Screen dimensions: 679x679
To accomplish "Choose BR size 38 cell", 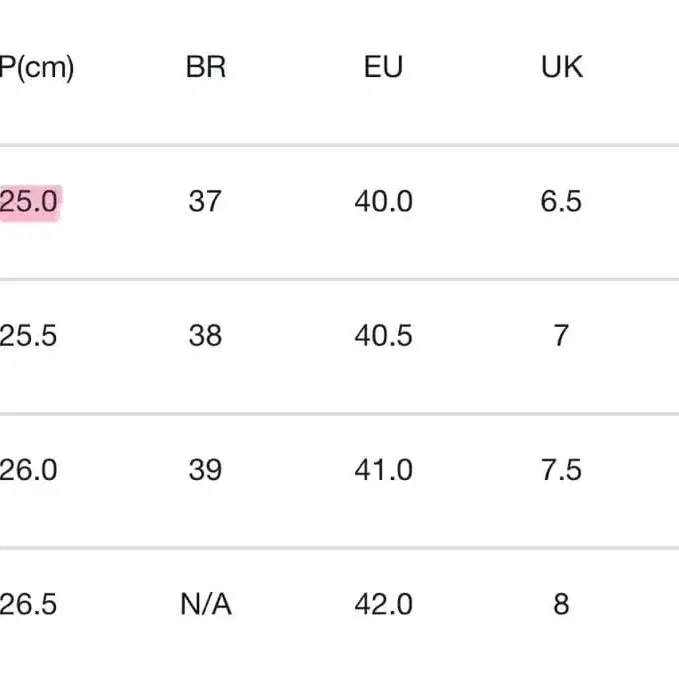I will [205, 335].
